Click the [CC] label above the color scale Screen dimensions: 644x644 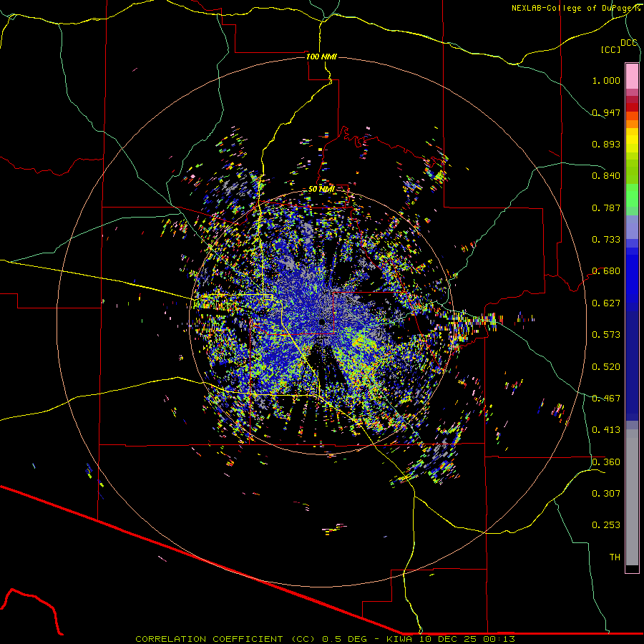click(610, 49)
